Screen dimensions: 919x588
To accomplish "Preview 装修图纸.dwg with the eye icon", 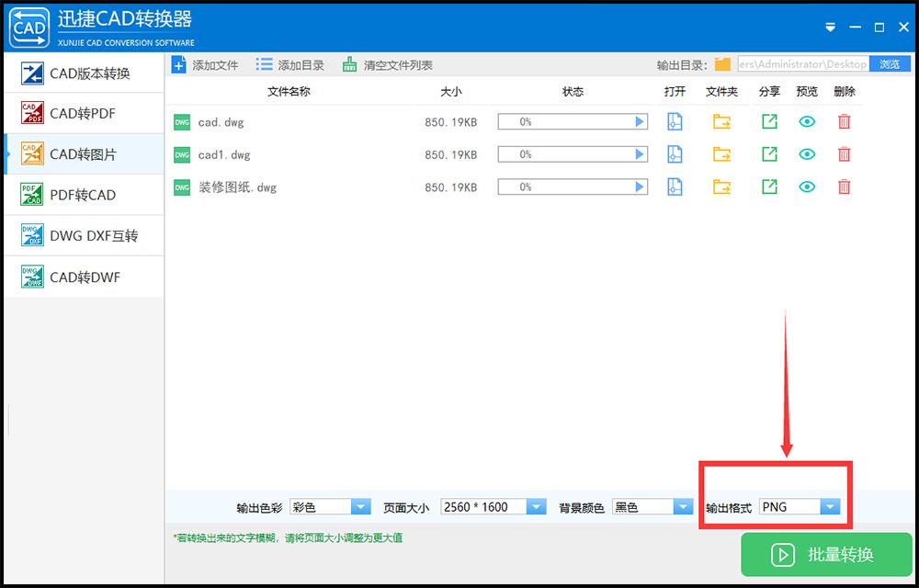I will [807, 187].
